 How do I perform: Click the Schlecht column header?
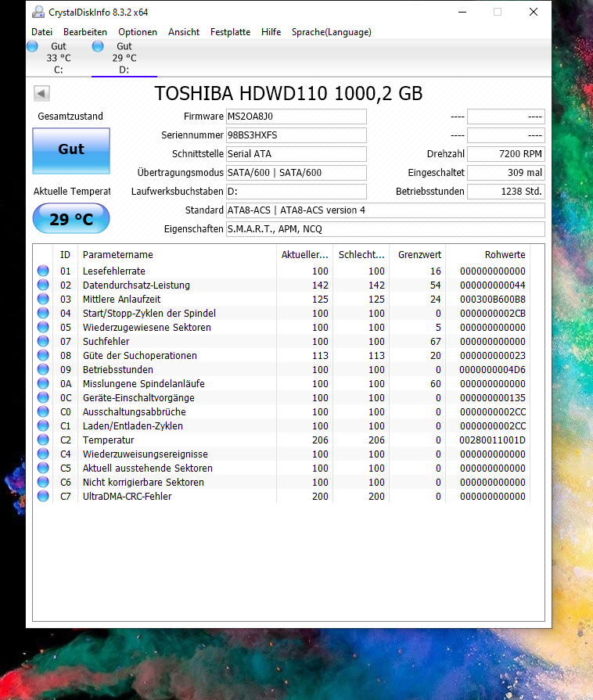[361, 255]
